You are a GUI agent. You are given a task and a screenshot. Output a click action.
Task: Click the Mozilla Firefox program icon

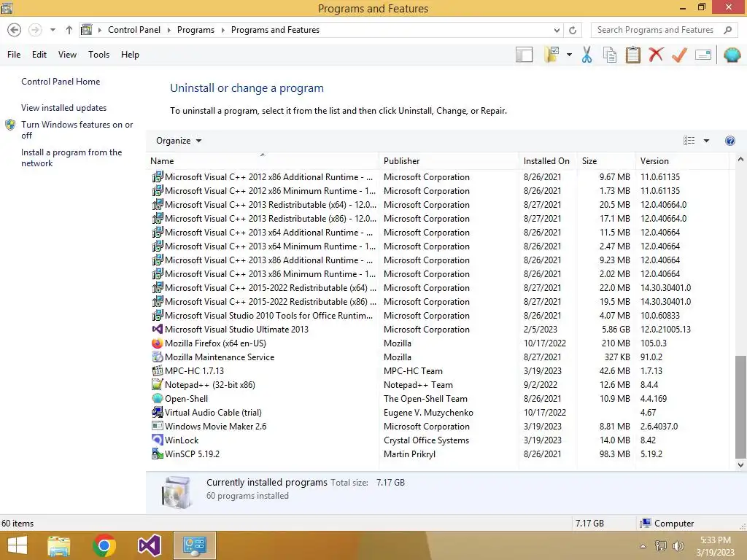click(x=158, y=343)
